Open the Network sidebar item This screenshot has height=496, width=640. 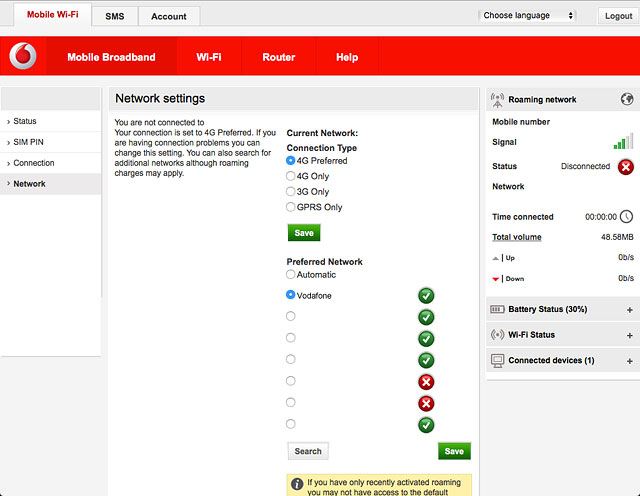(x=51, y=184)
